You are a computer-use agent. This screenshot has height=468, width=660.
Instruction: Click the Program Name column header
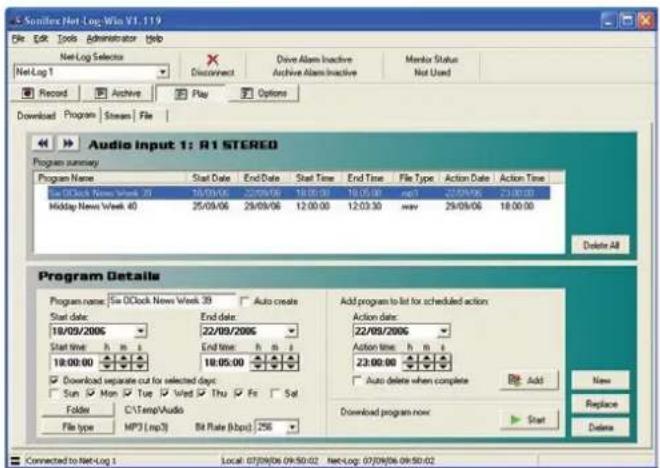tap(110, 178)
